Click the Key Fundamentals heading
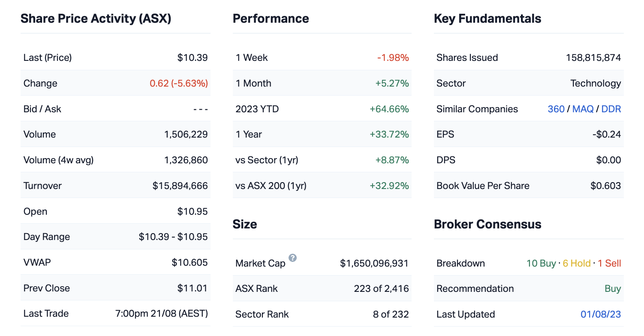The width and height of the screenshot is (644, 336). click(x=487, y=18)
